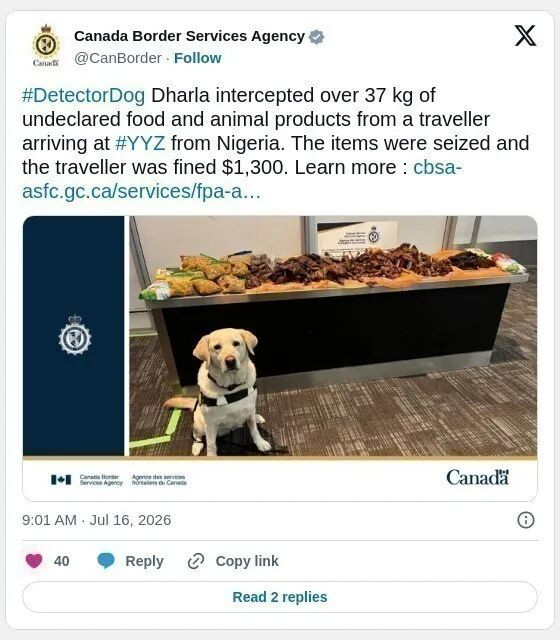The image size is (560, 640).
Task: Click the @CanBorder handle
Action: [x=118, y=58]
